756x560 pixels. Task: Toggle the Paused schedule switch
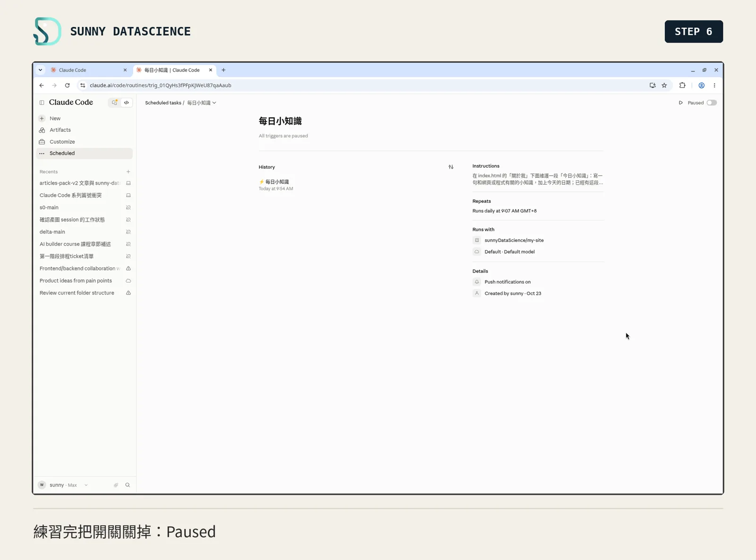click(712, 103)
